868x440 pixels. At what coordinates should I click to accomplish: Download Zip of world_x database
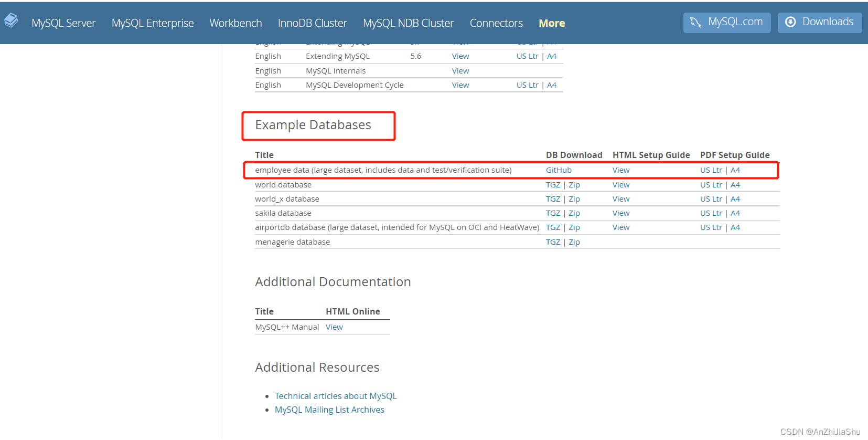click(574, 199)
